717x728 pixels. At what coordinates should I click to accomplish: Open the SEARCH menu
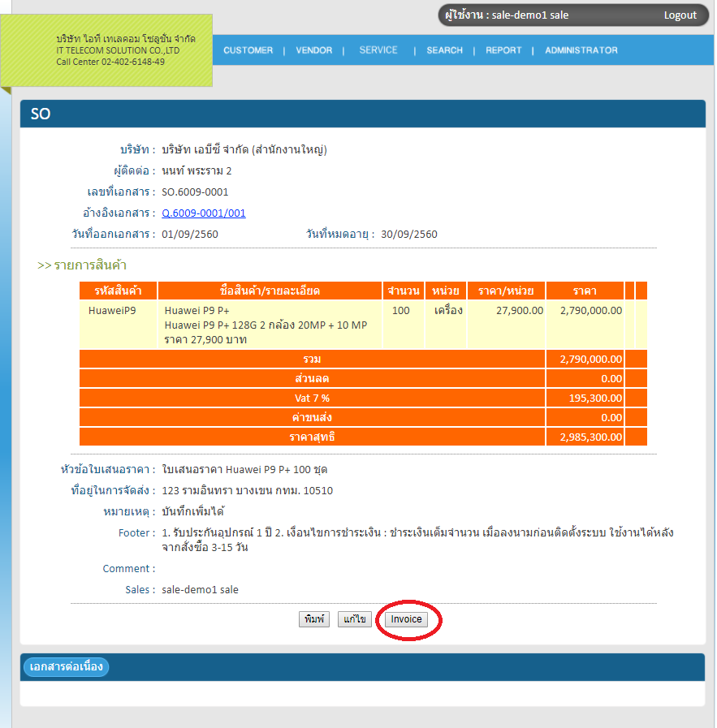[x=444, y=50]
